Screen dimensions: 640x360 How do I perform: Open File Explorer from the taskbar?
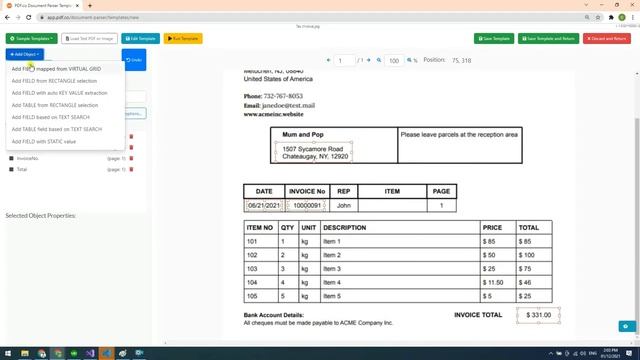coord(25,353)
